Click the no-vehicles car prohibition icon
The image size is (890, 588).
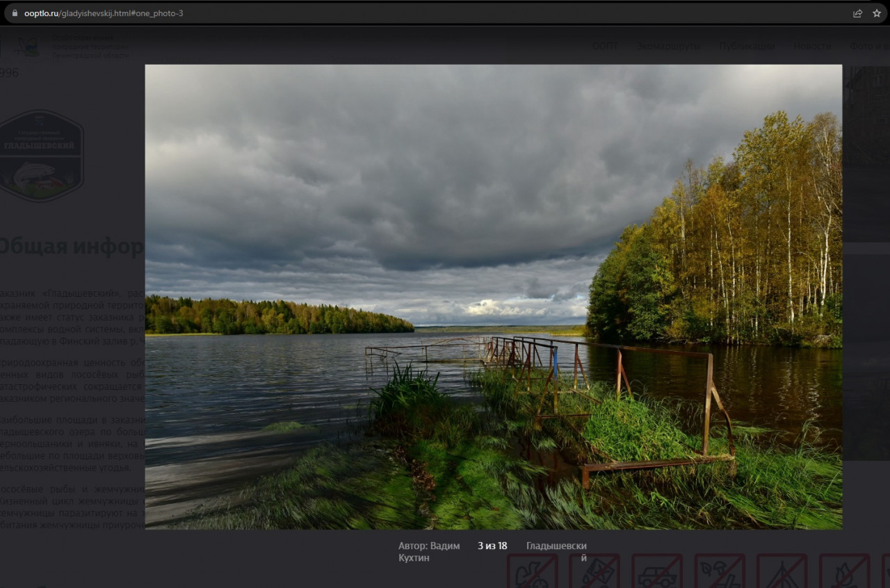(657, 571)
